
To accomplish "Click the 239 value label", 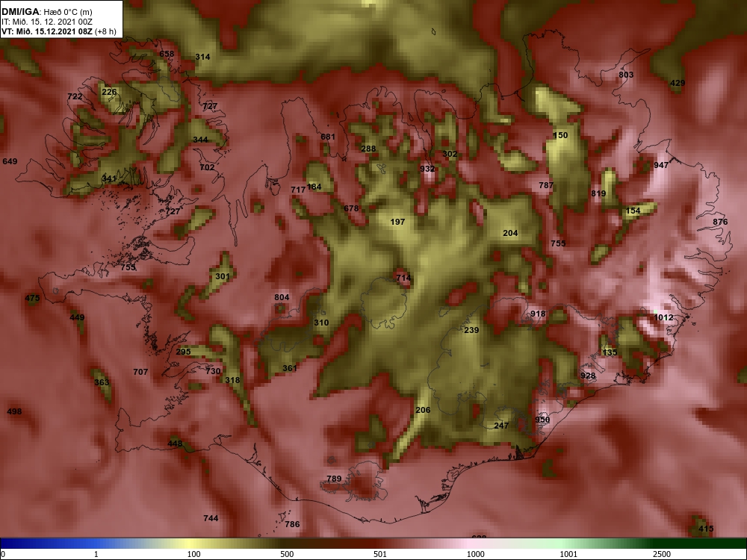I will tap(471, 330).
